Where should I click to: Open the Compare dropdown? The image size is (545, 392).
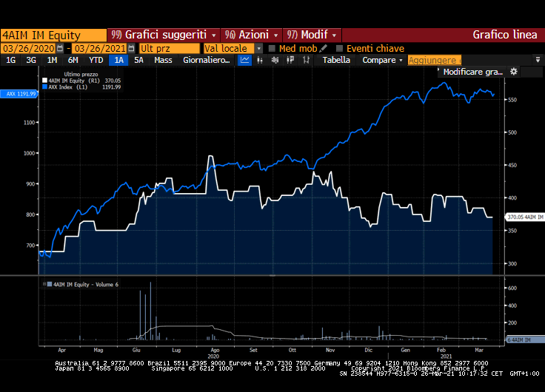click(382, 60)
